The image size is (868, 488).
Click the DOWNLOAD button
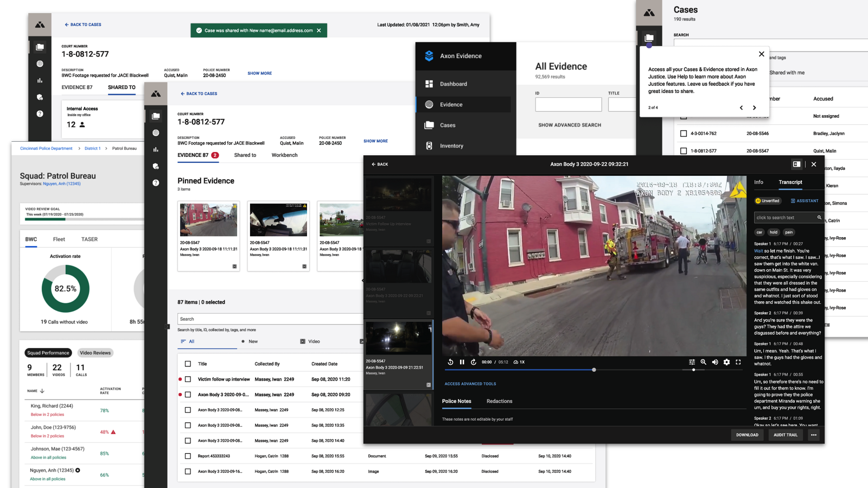(747, 435)
